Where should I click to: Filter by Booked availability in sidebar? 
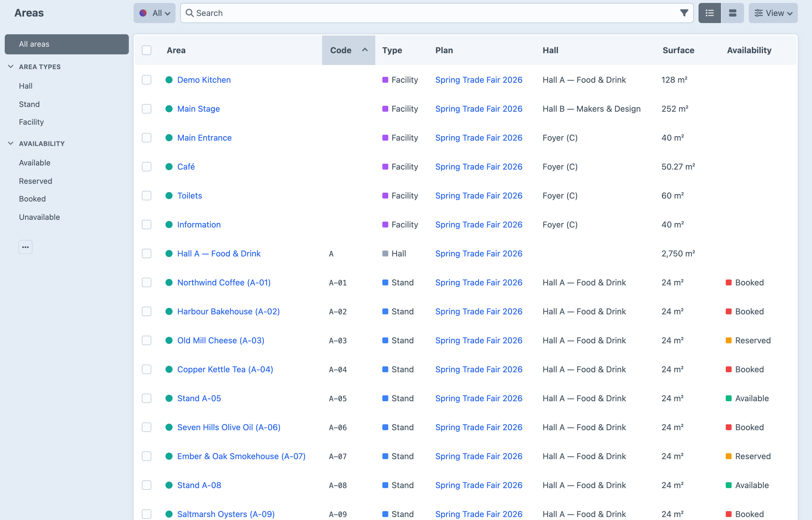[x=33, y=199]
